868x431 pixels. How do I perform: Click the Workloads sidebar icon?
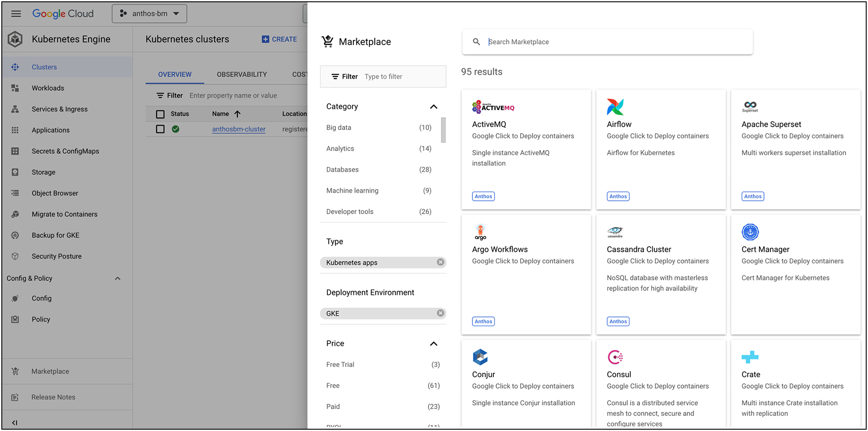point(15,88)
